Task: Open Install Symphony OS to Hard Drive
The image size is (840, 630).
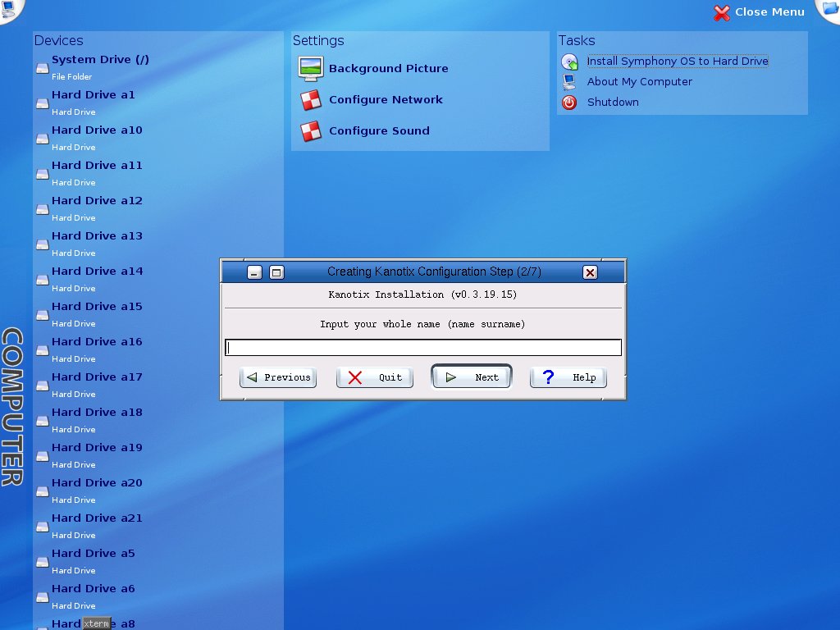Action: [678, 61]
